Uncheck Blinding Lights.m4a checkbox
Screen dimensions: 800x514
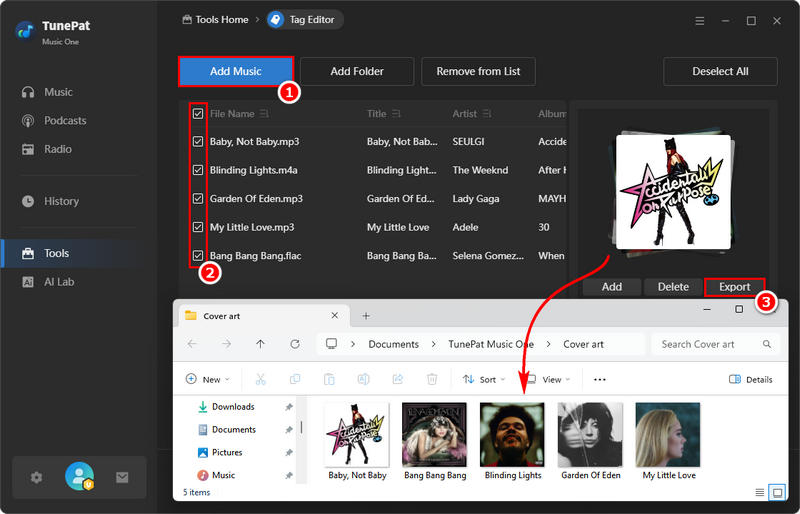tap(198, 170)
